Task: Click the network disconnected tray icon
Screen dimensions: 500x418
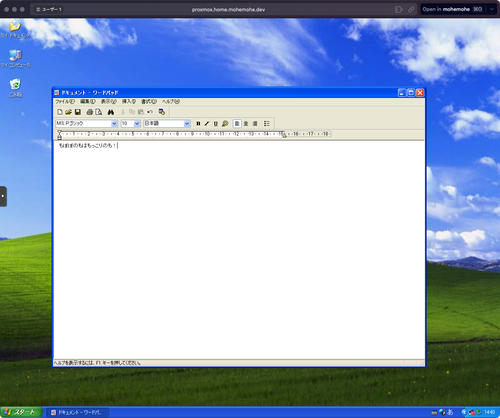Action: 471,412
